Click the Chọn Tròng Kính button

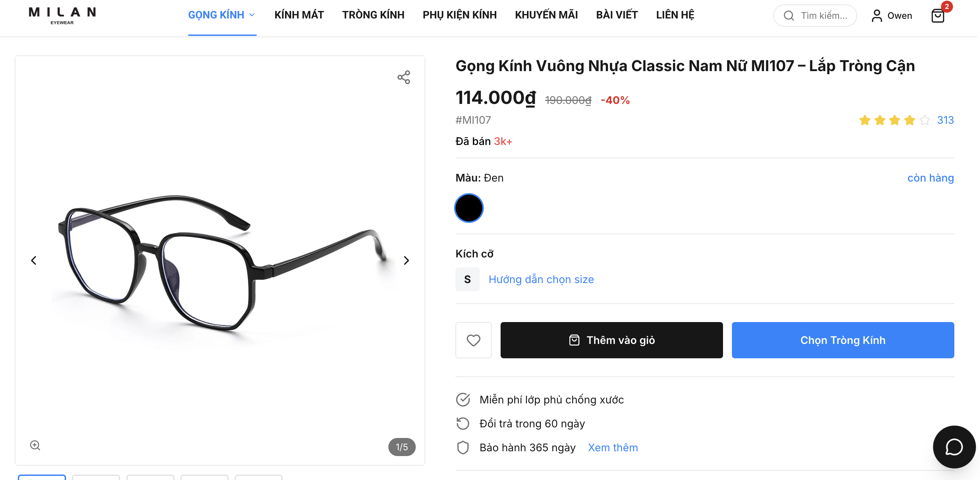(843, 340)
